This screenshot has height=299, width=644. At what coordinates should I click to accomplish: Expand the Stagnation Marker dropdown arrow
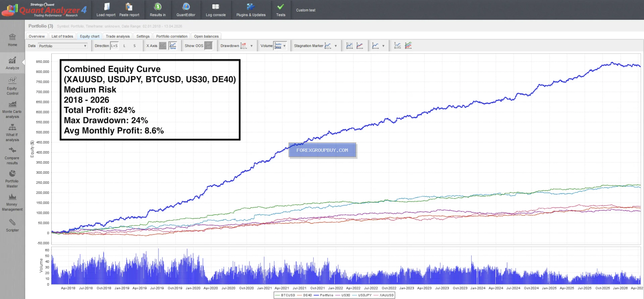[336, 46]
